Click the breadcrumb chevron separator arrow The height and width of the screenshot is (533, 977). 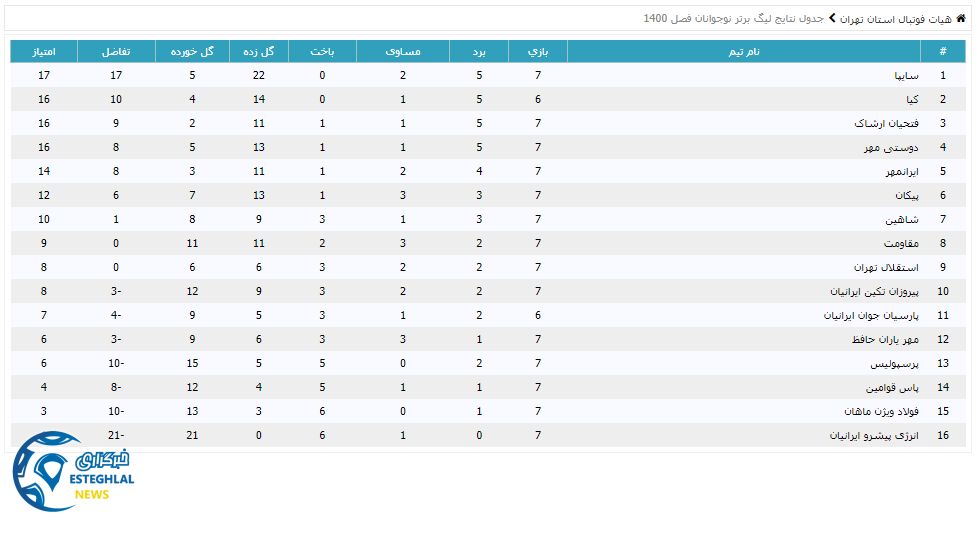831,18
